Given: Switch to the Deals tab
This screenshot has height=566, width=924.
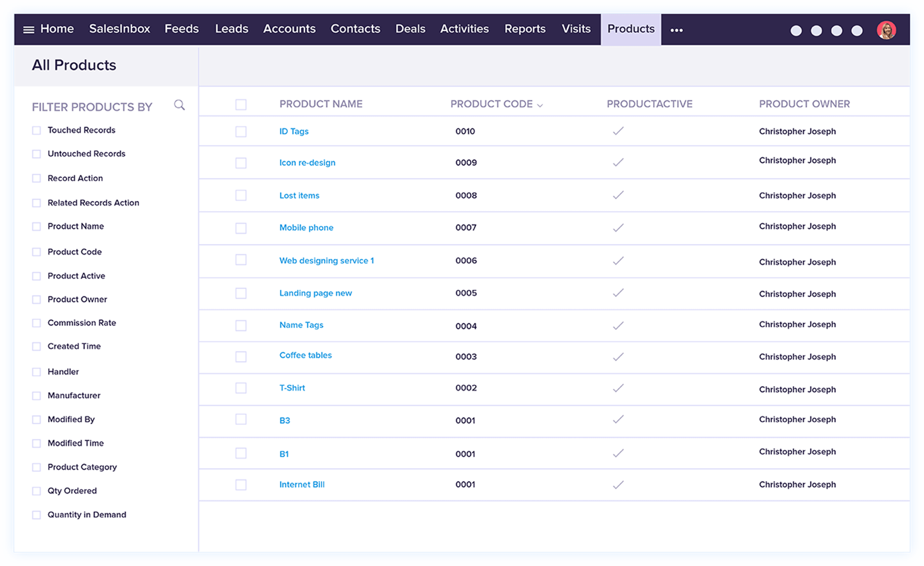Looking at the screenshot, I should pos(410,29).
